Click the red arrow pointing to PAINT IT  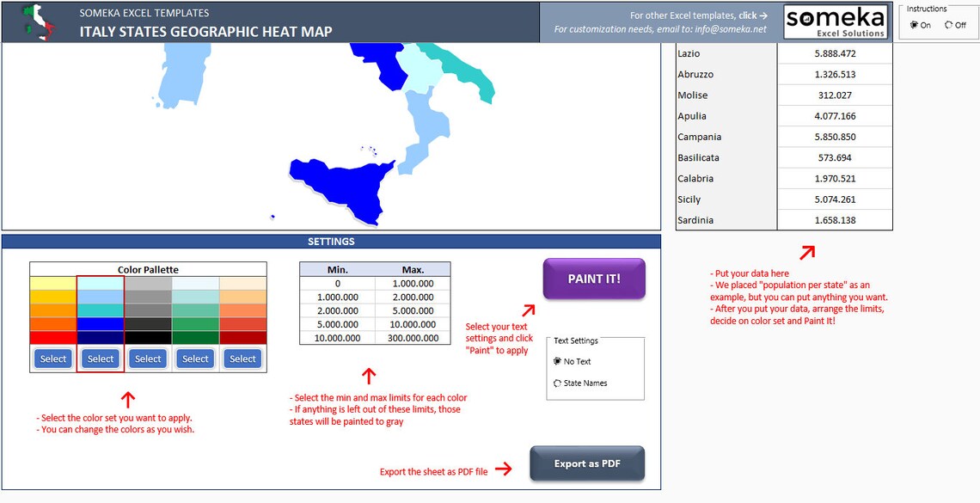point(530,312)
